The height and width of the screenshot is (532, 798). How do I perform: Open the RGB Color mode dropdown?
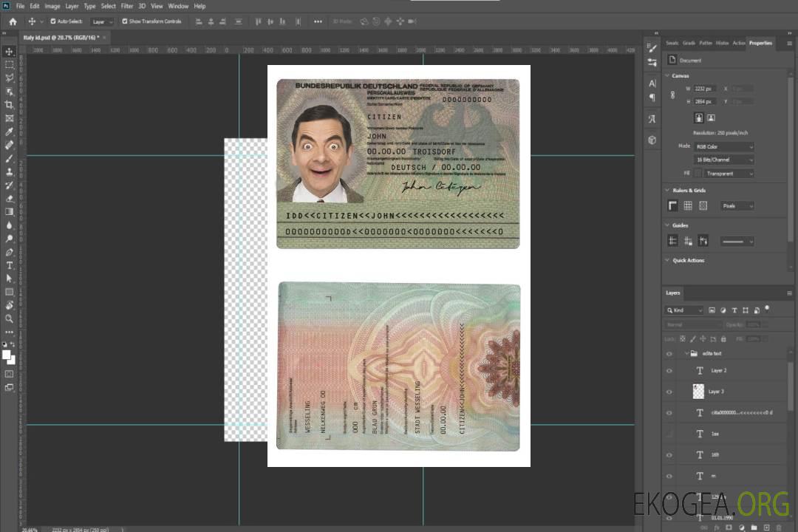pyautogui.click(x=723, y=146)
